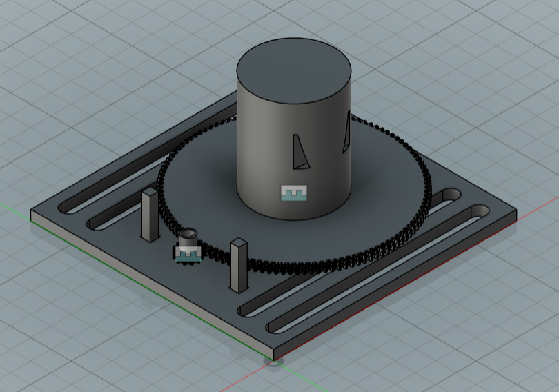Select the outermost slot along the far left edge

pos(148,157)
